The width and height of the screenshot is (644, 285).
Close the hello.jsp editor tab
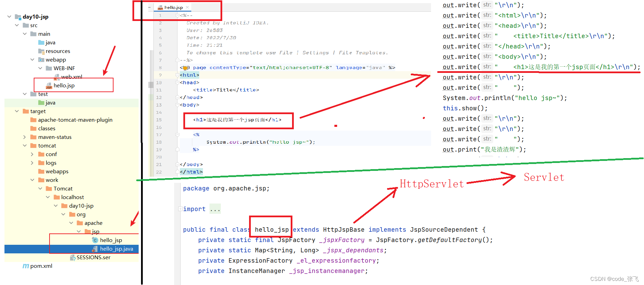tap(187, 7)
